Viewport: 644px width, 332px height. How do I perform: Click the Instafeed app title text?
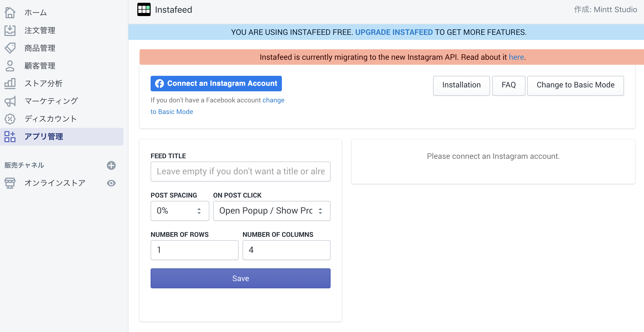pyautogui.click(x=174, y=10)
